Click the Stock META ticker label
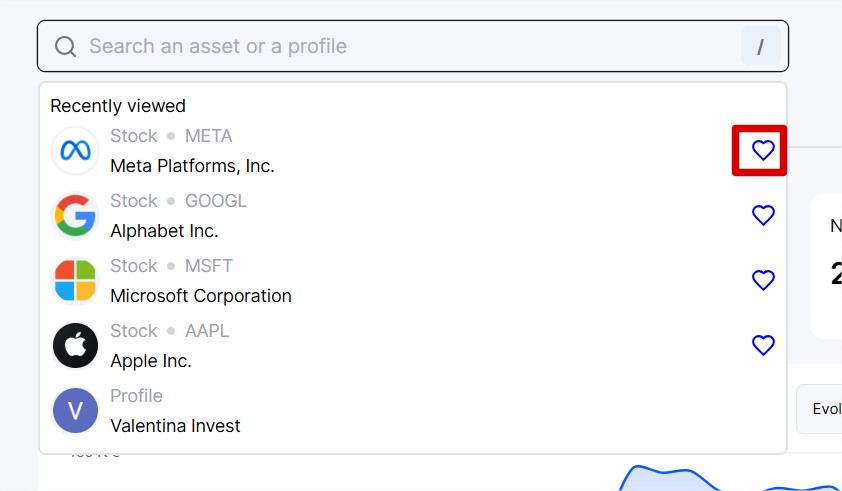842x491 pixels. coord(171,136)
